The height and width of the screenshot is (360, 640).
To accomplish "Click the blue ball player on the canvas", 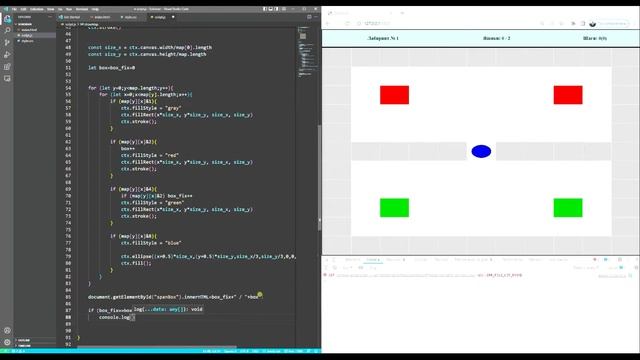I will pyautogui.click(x=481, y=151).
